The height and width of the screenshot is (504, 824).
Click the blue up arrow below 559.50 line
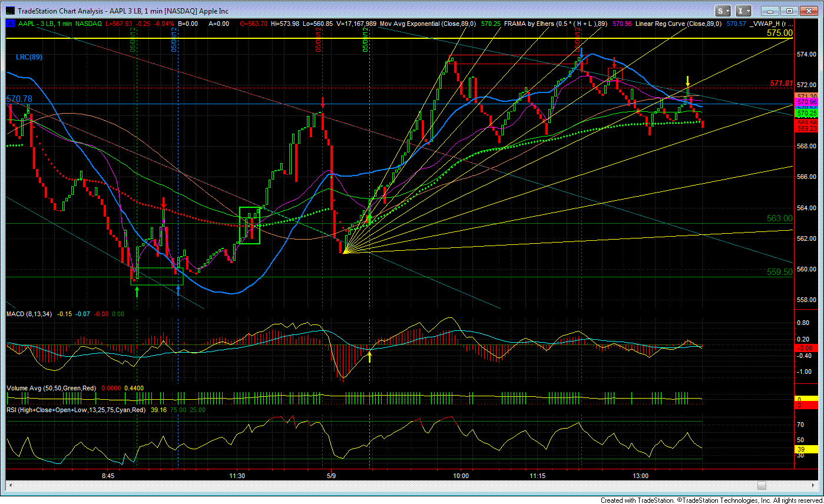(178, 290)
